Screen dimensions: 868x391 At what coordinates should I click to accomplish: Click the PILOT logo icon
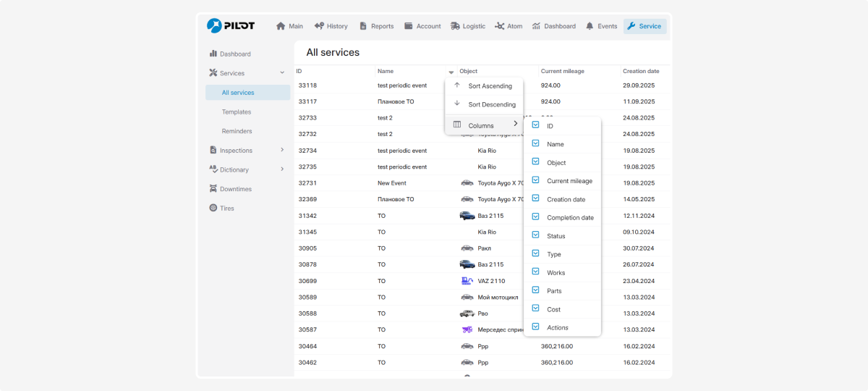(x=215, y=26)
